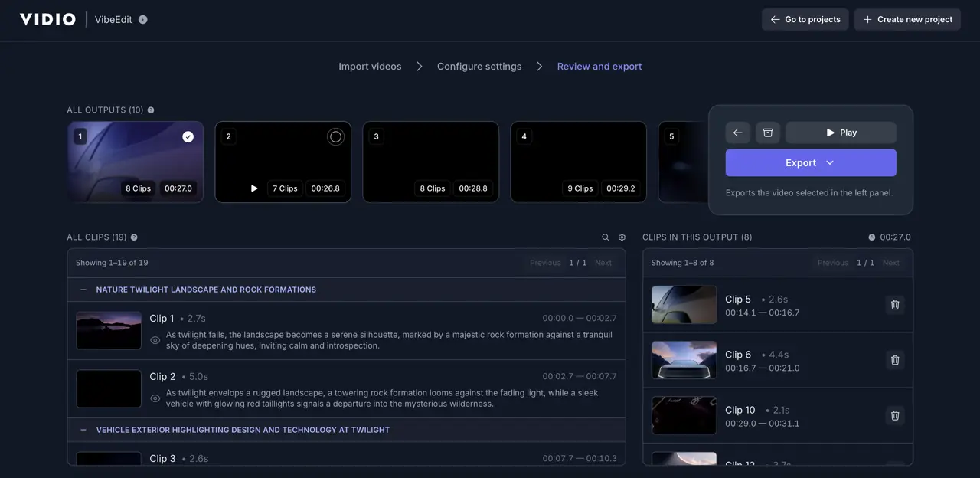Click Create new project
The image size is (980, 478).
[907, 19]
